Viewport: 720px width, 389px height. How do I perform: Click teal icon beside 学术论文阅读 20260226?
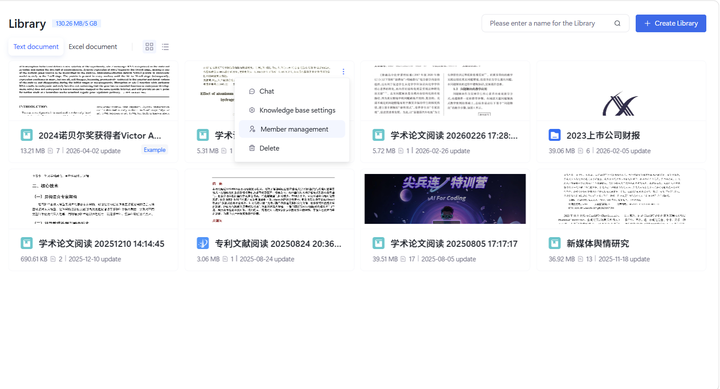point(378,135)
